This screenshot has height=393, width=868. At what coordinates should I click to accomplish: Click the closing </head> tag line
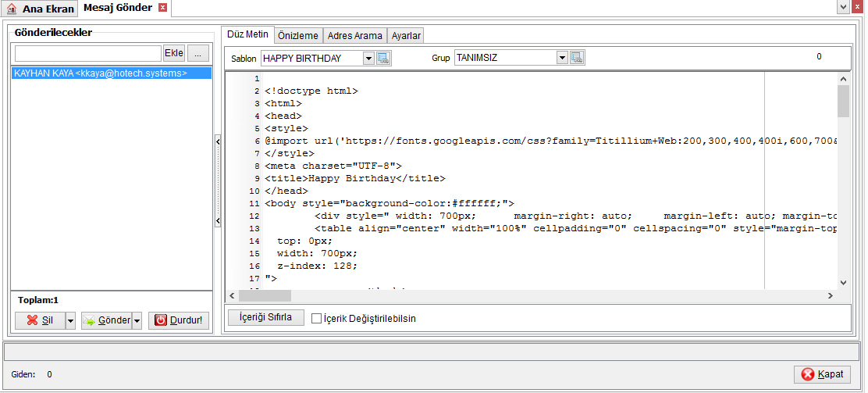pyautogui.click(x=286, y=191)
